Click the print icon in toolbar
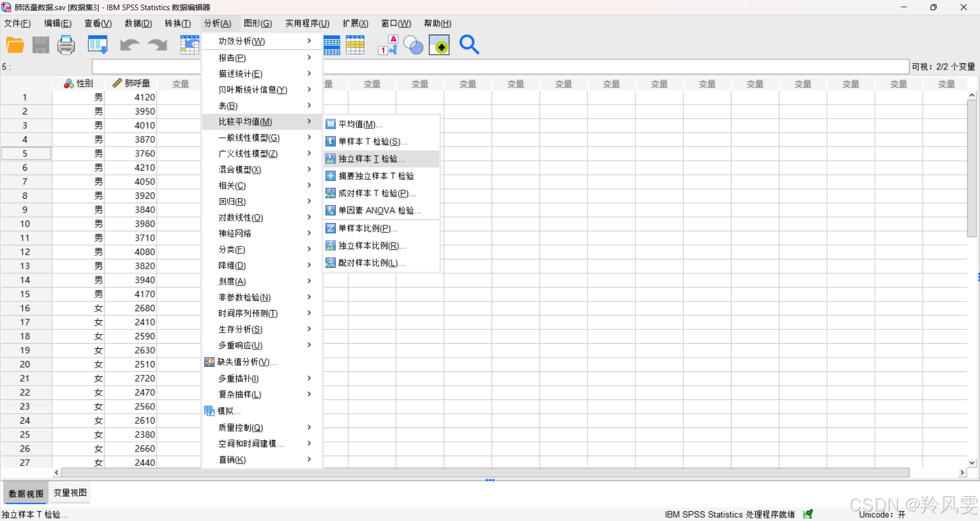 (66, 45)
